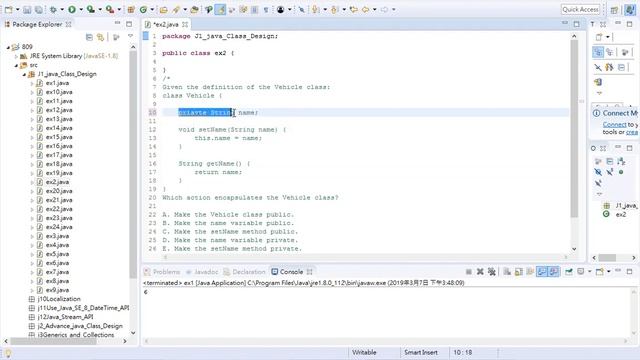Click the Search folder icon in toolbar
Screen dimensions: 640x360
(194, 9)
